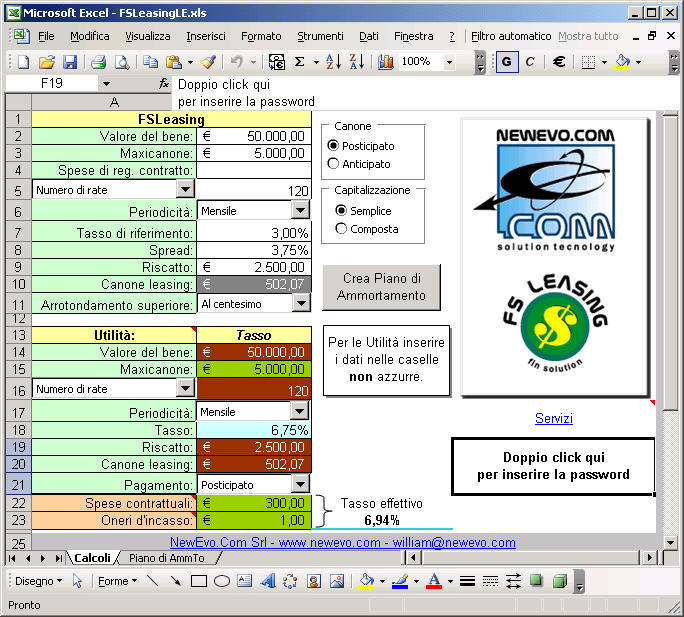Click Filtro automatico in the menu bar
This screenshot has height=617, width=684.
pyautogui.click(x=511, y=36)
